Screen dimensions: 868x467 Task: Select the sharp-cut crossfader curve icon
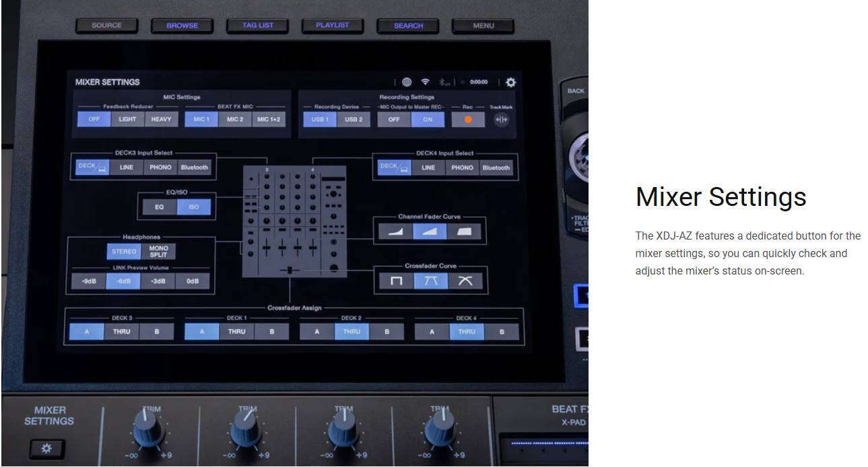coord(397,281)
